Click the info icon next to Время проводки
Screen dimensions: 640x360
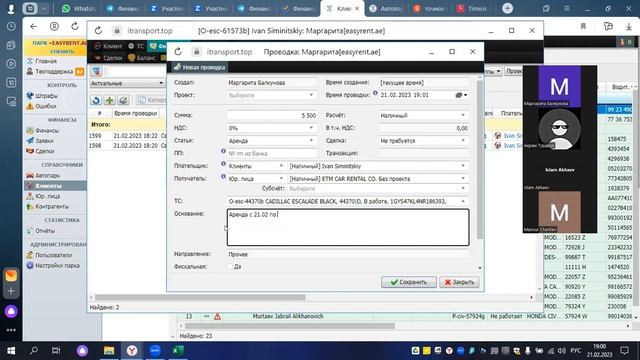point(375,93)
